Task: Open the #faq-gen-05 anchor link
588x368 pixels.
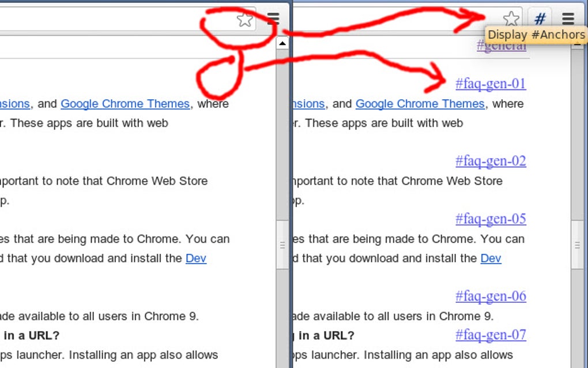Action: (x=491, y=219)
